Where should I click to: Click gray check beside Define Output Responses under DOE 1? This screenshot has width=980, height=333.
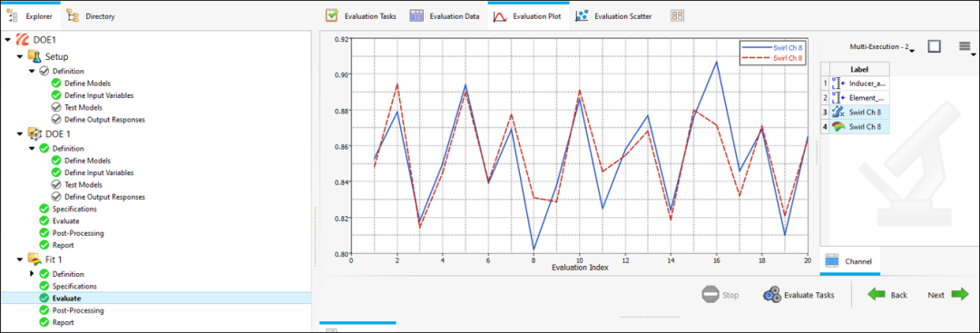(x=56, y=197)
